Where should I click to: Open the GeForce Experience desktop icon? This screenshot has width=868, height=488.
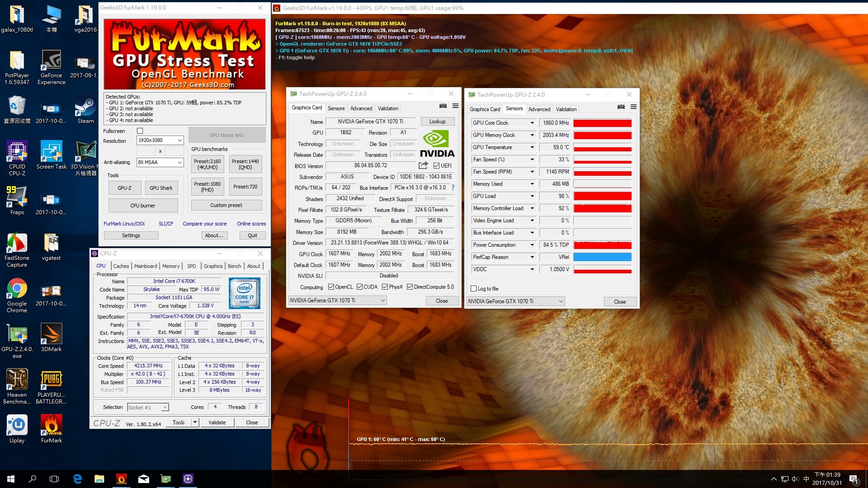coord(51,67)
